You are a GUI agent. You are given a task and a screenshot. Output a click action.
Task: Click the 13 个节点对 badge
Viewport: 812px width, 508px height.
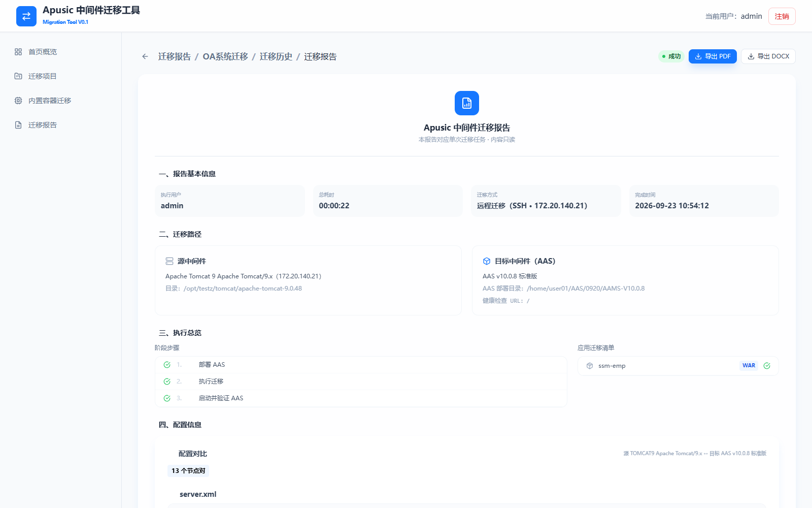(x=188, y=471)
